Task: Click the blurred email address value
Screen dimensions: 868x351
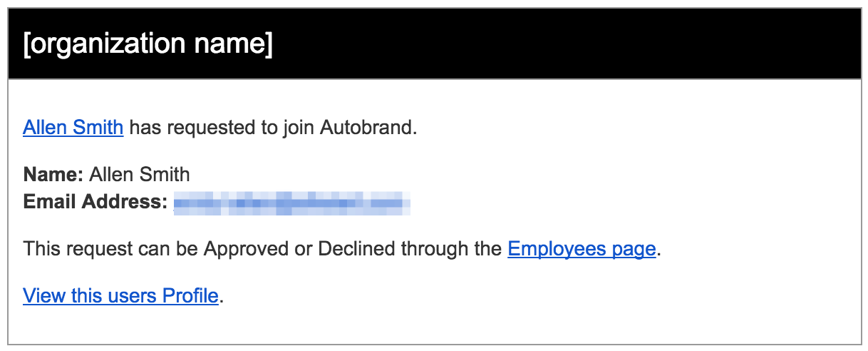Action: point(292,203)
